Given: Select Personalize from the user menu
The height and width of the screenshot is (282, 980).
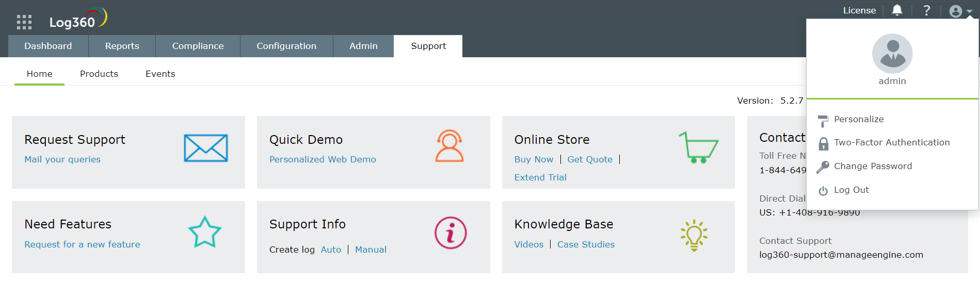Looking at the screenshot, I should tap(859, 119).
